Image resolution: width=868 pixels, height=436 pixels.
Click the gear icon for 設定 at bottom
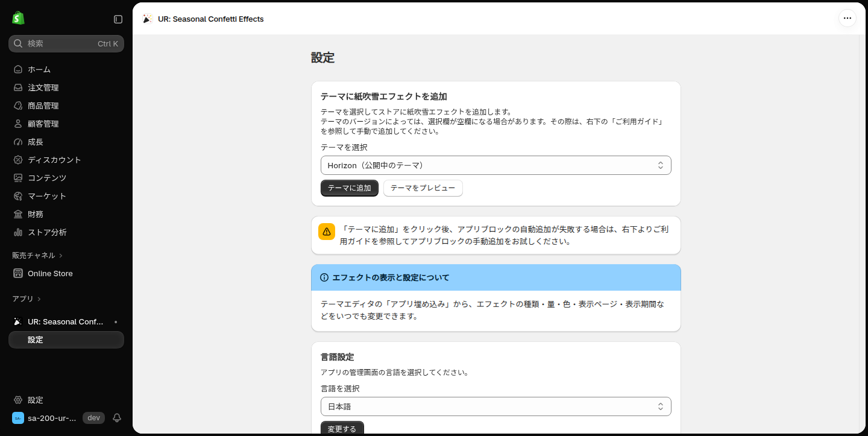[x=18, y=400]
